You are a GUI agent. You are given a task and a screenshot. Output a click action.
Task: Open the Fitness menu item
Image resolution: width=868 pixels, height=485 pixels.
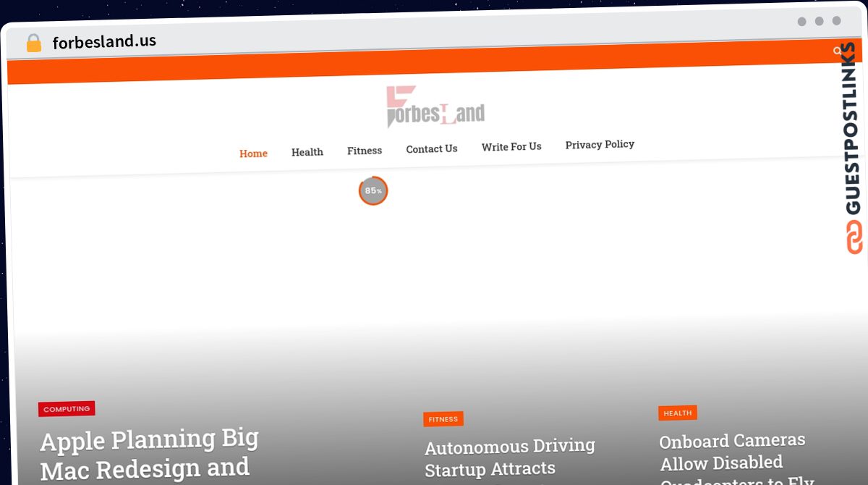tap(365, 151)
